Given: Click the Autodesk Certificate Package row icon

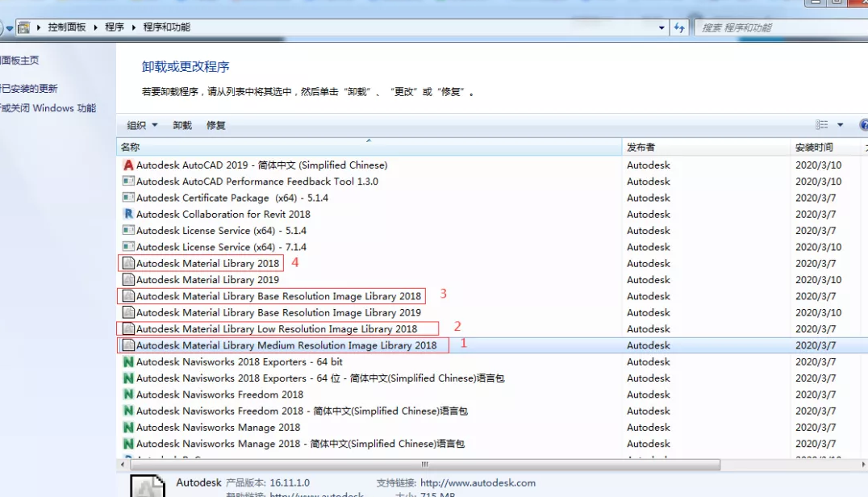Looking at the screenshot, I should pyautogui.click(x=128, y=198).
